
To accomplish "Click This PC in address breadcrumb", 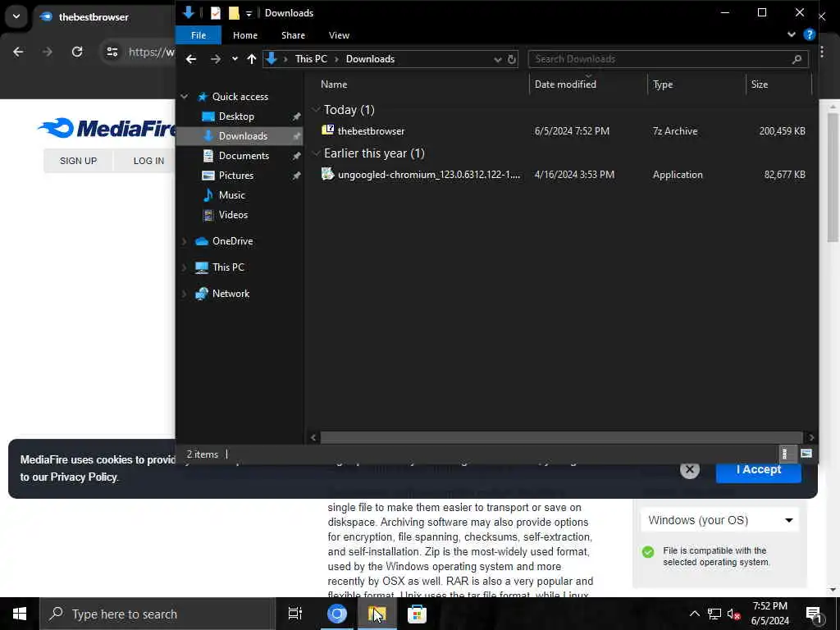I will click(311, 59).
